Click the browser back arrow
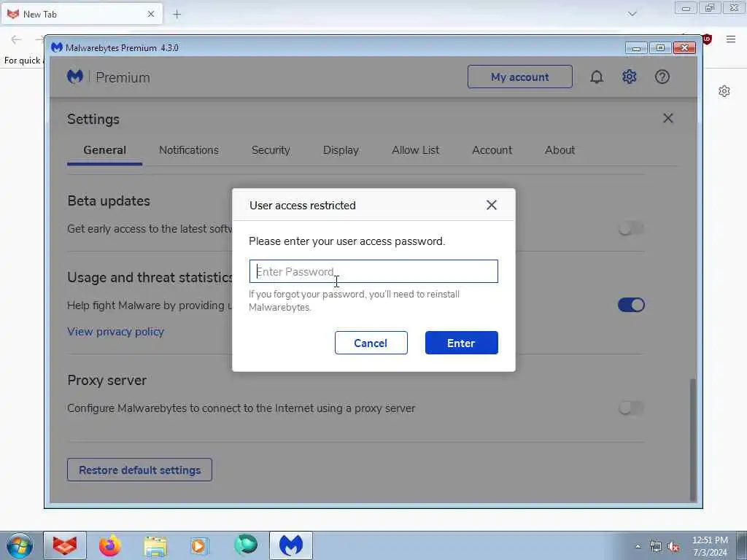The height and width of the screenshot is (560, 747). click(x=16, y=39)
